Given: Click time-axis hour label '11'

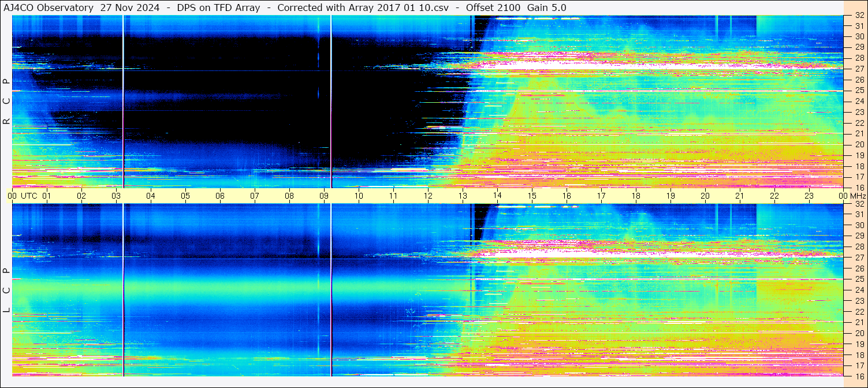Looking at the screenshot, I should 393,196.
